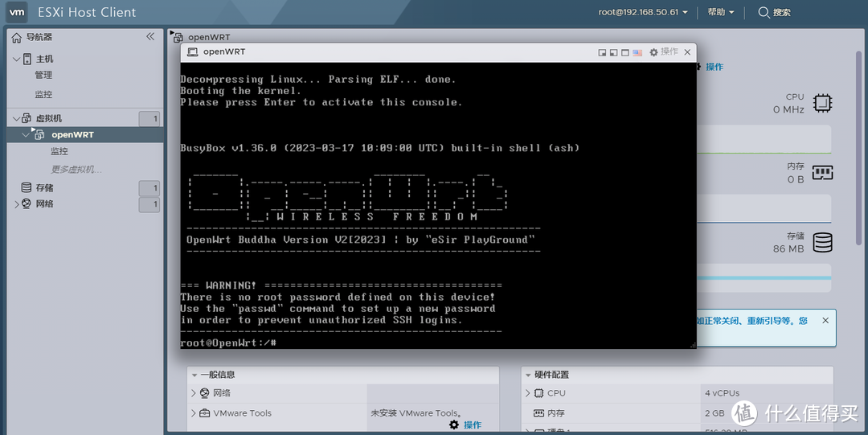The image size is (868, 435).
Task: Expand the CPU row in hardware configuration
Action: tap(527, 393)
